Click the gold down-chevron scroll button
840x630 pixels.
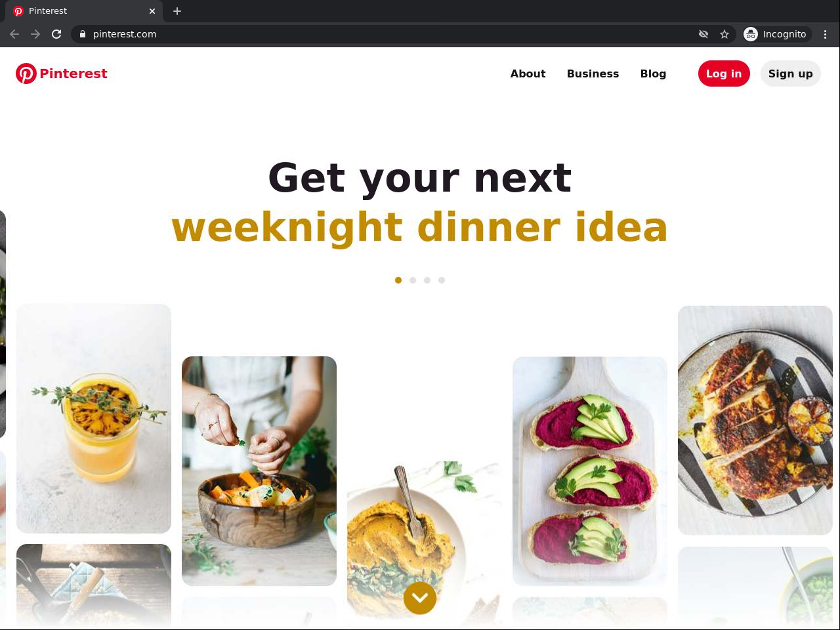click(420, 598)
